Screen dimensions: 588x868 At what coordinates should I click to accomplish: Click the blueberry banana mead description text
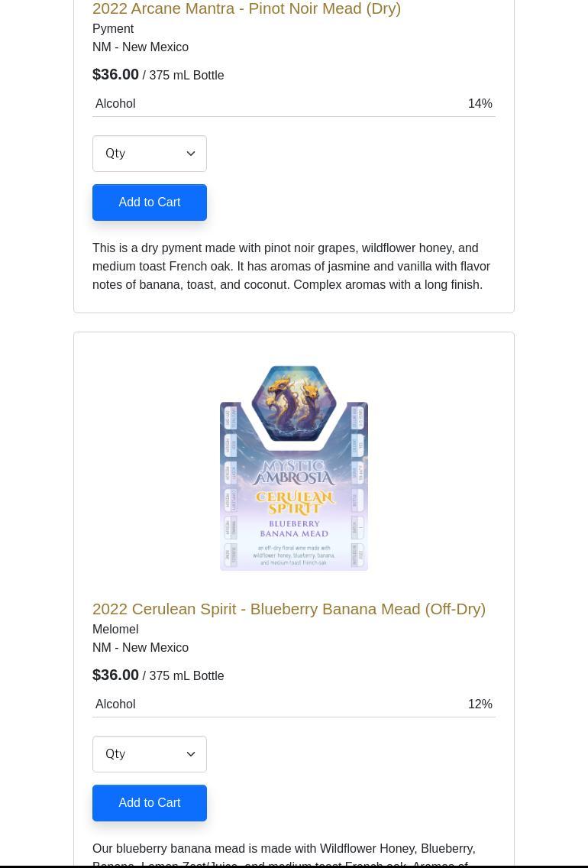click(x=283, y=852)
